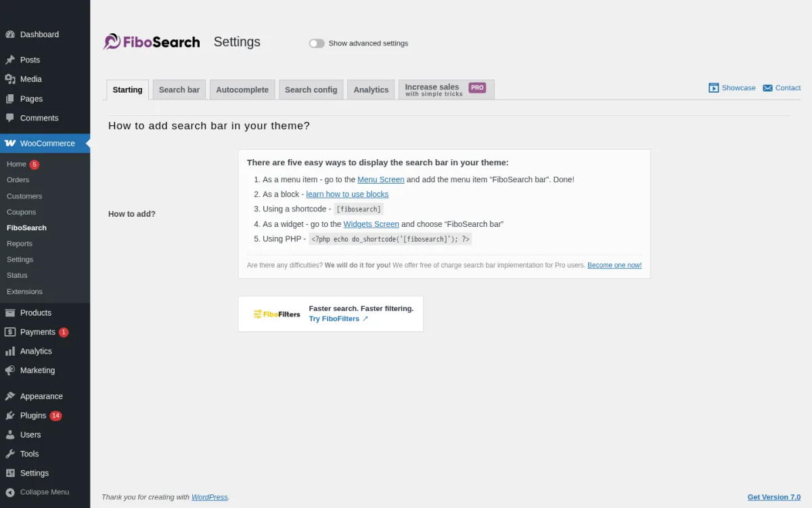This screenshot has height=508, width=812.
Task: Click the Collapse Menu label
Action: tap(45, 492)
